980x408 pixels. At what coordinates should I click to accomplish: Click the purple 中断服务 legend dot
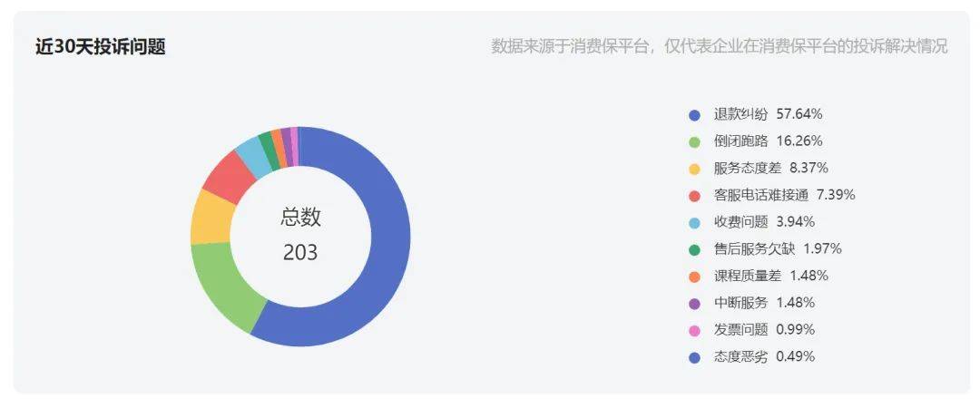point(694,303)
